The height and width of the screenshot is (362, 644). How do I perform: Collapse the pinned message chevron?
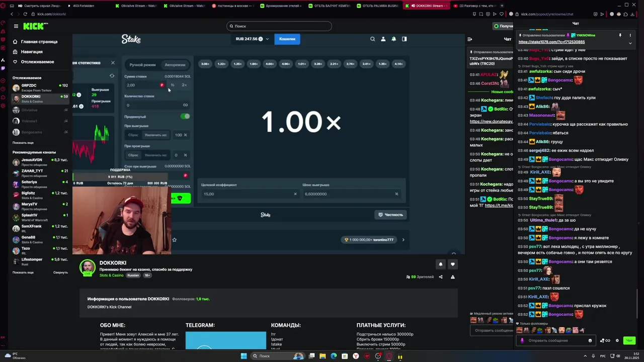(x=630, y=43)
